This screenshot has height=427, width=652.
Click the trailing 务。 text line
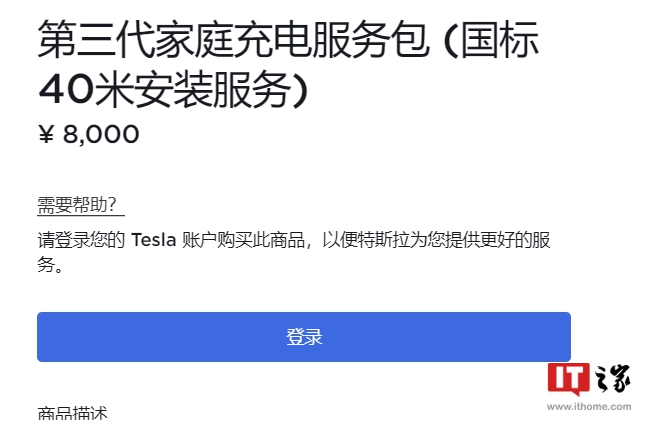click(x=50, y=264)
